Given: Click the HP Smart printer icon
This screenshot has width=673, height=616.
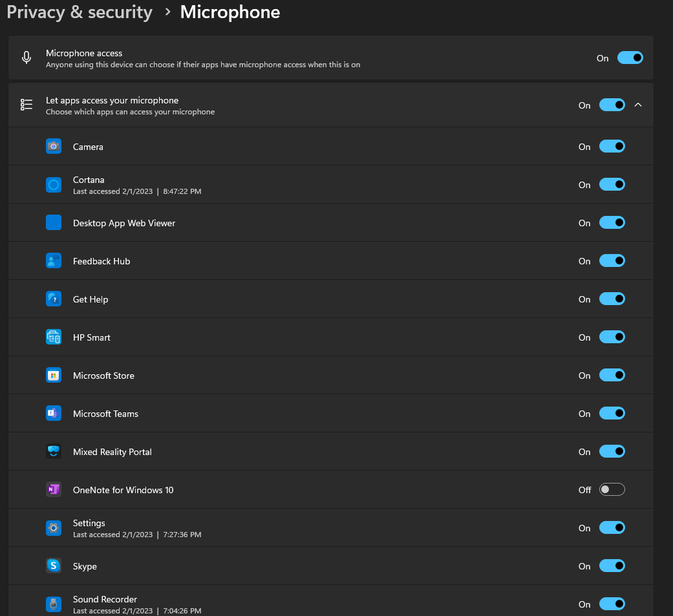Looking at the screenshot, I should tap(54, 337).
